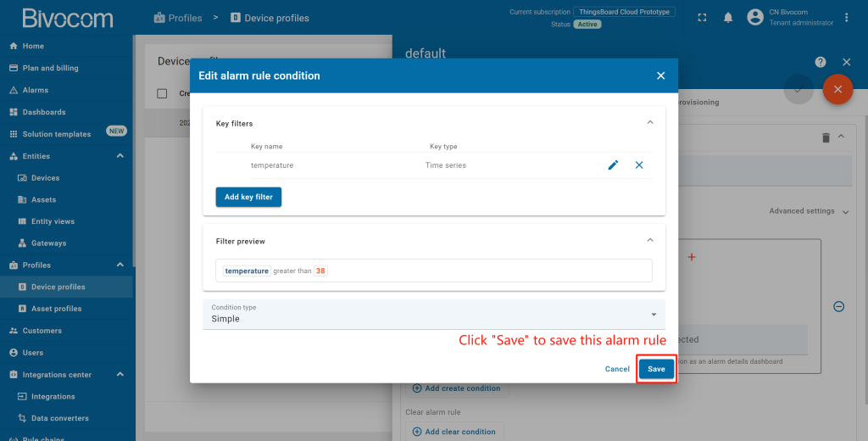Collapse the Filter preview section
Image resolution: width=868 pixels, height=441 pixels.
click(x=650, y=241)
